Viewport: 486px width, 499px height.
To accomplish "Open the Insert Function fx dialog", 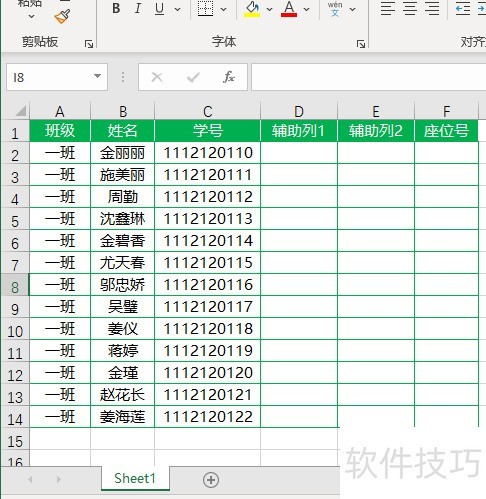I will pyautogui.click(x=229, y=77).
